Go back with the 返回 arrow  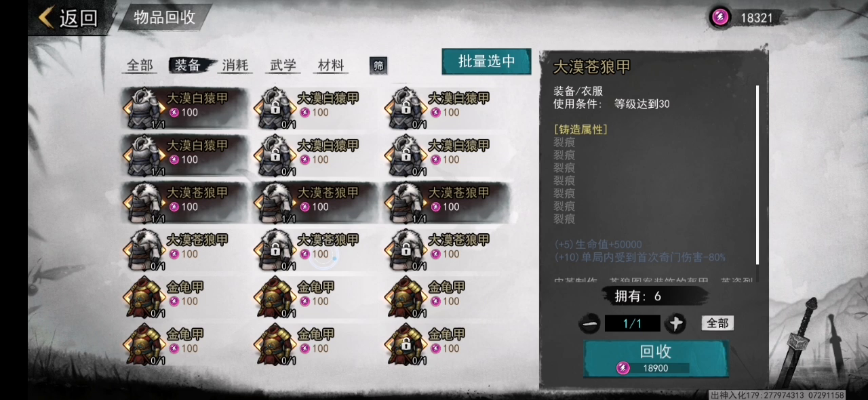pos(68,18)
